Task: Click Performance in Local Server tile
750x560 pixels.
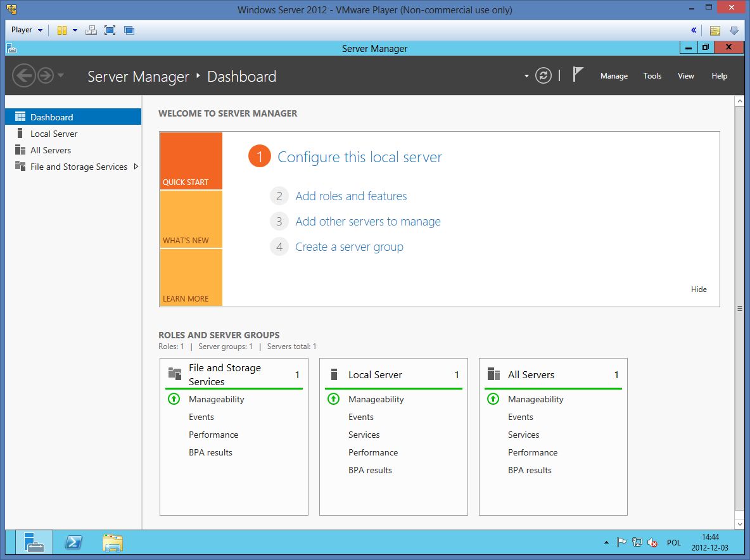Action: coord(373,452)
